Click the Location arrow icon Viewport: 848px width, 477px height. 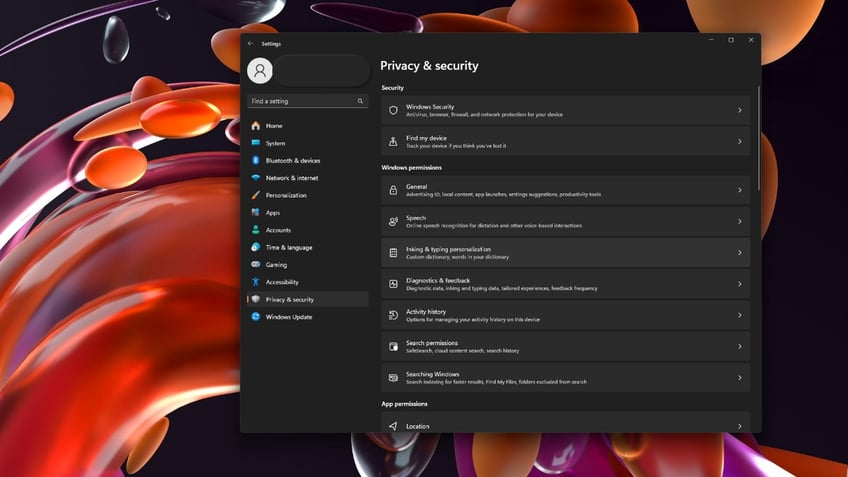(x=393, y=426)
